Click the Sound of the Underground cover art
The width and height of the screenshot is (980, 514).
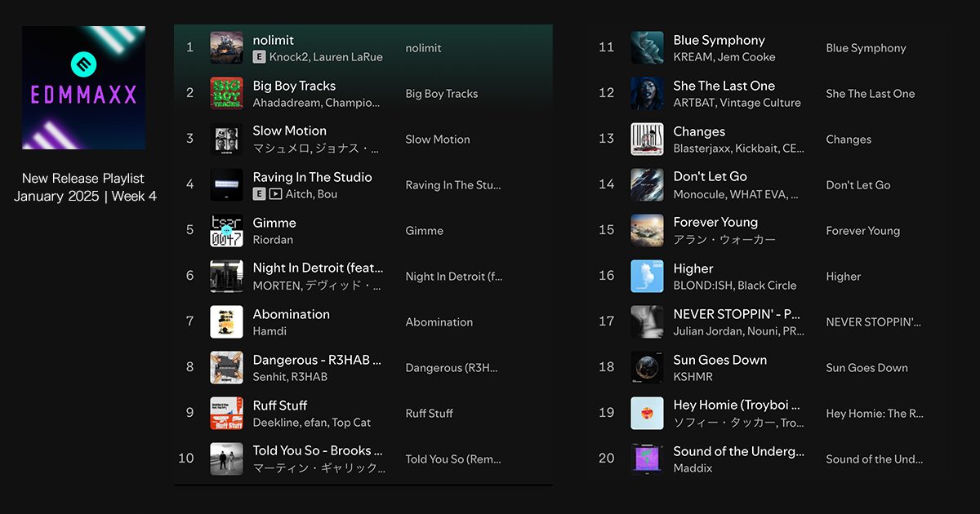[x=647, y=459]
